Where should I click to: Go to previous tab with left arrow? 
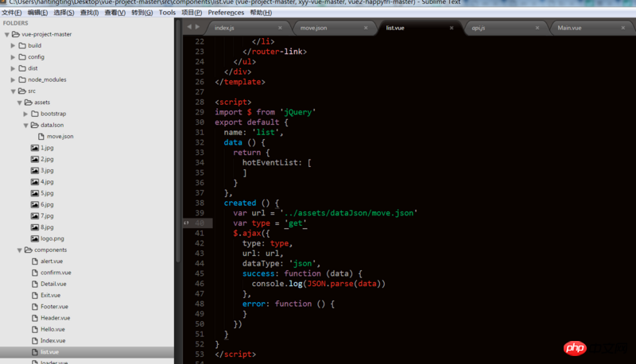click(189, 27)
